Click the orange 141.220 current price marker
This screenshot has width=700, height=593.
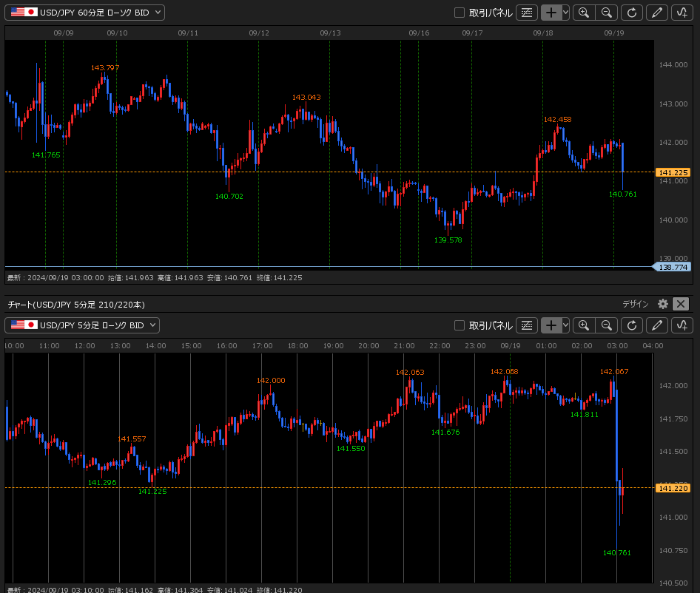click(x=673, y=488)
